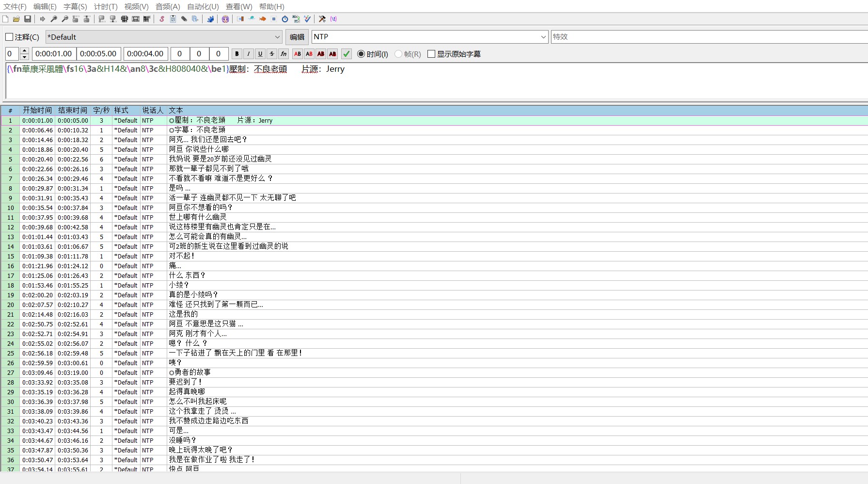Image resolution: width=868 pixels, height=484 pixels.
Task: Select subtitle row 对不起!
Action: click(434, 256)
